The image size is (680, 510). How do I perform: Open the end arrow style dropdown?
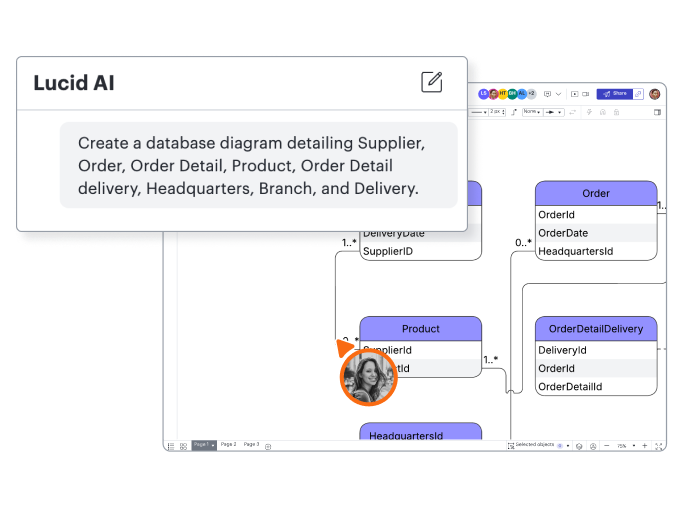coord(554,112)
